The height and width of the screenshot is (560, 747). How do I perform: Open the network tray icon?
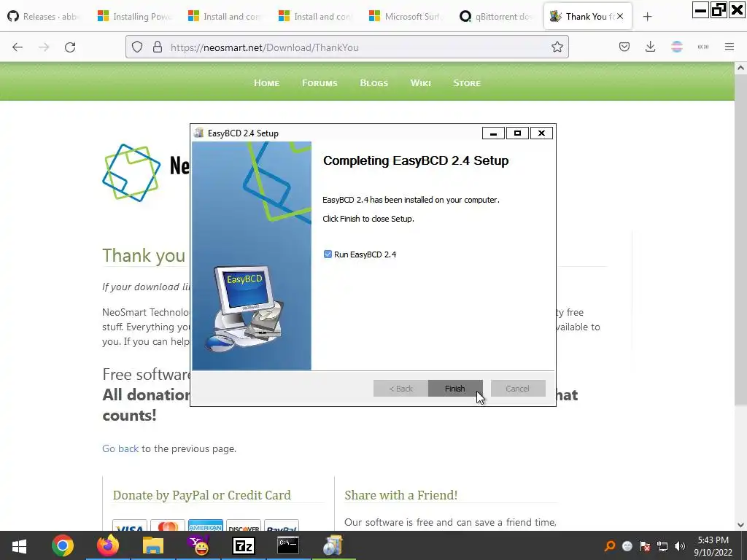[662, 546]
